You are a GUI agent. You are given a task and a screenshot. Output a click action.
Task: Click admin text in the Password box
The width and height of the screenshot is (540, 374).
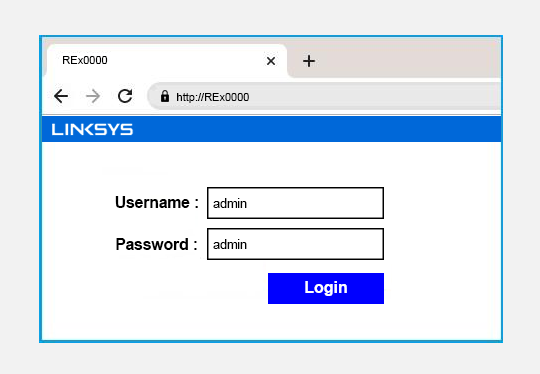click(x=230, y=245)
